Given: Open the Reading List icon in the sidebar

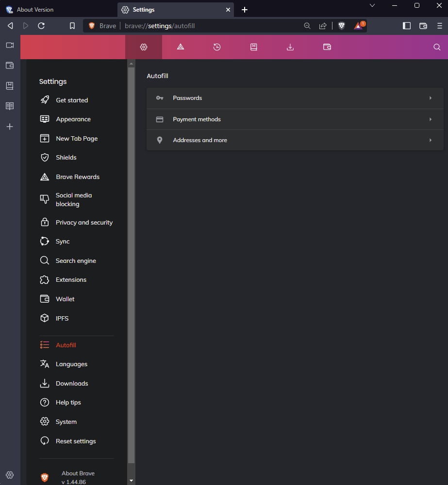Looking at the screenshot, I should click(x=10, y=106).
